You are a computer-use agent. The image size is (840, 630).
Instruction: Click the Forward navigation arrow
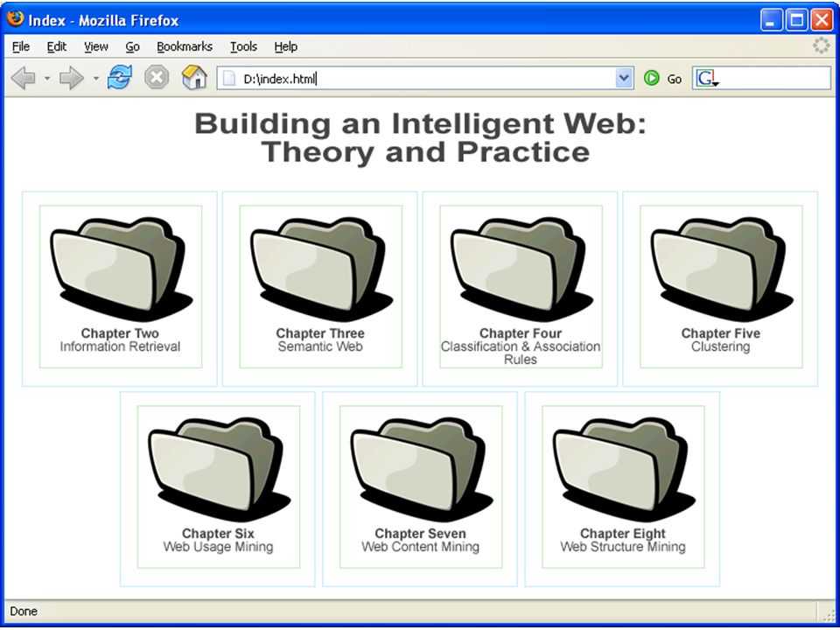click(71, 79)
